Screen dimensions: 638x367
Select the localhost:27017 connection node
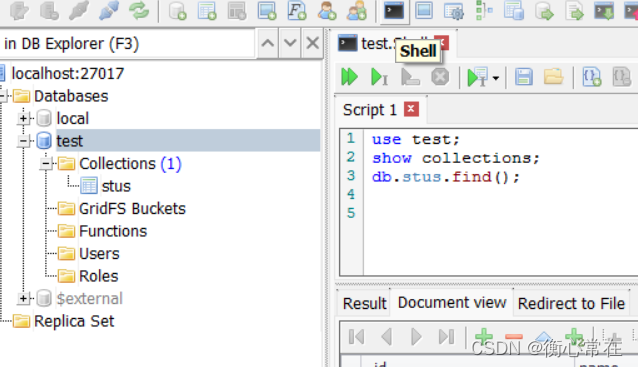click(x=68, y=74)
